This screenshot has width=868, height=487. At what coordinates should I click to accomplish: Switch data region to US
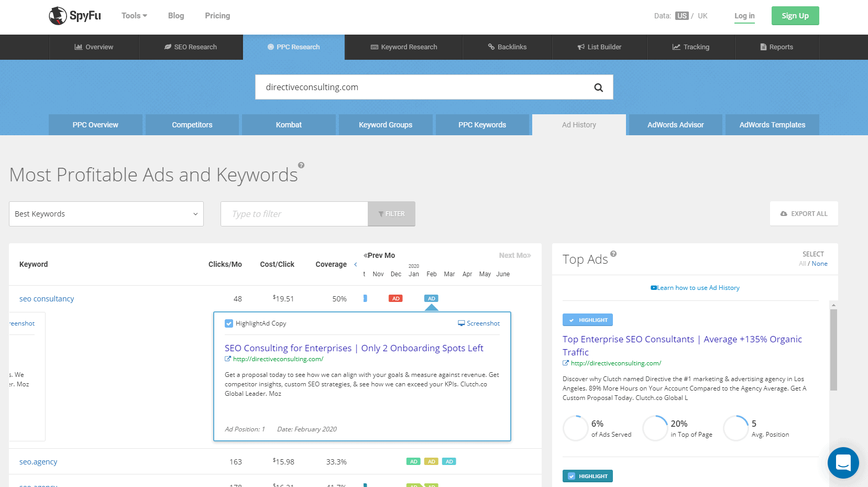682,16
